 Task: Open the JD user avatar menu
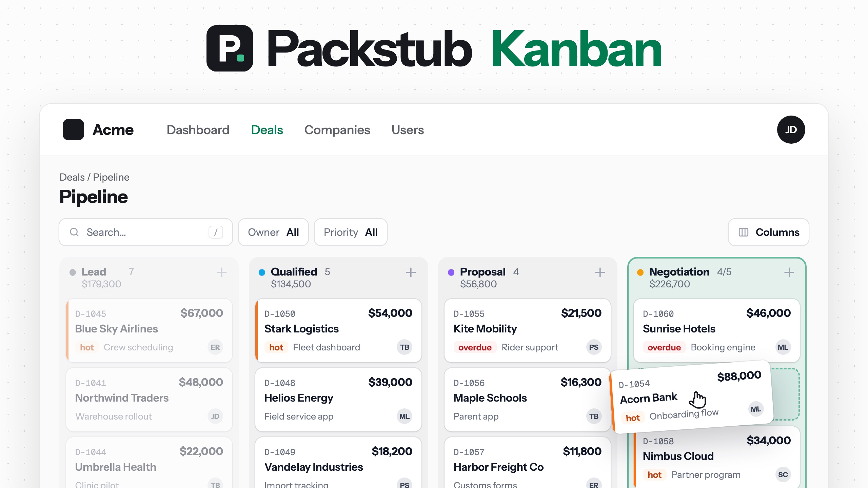[x=791, y=129]
